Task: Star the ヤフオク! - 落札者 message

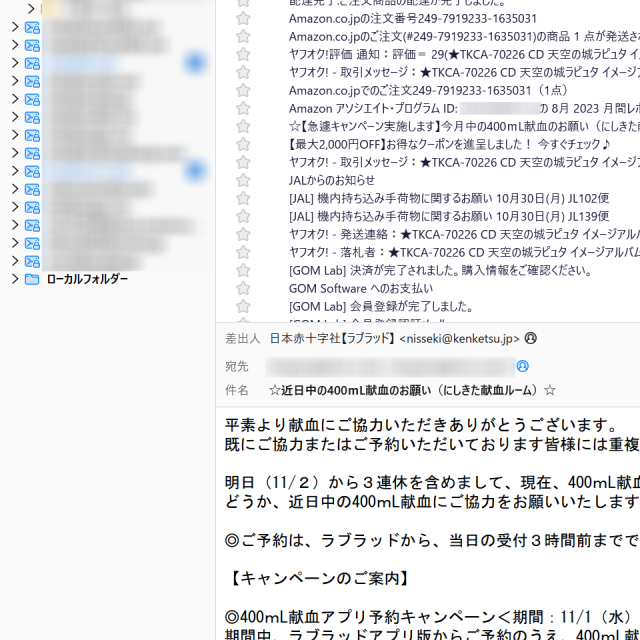Action: click(243, 252)
